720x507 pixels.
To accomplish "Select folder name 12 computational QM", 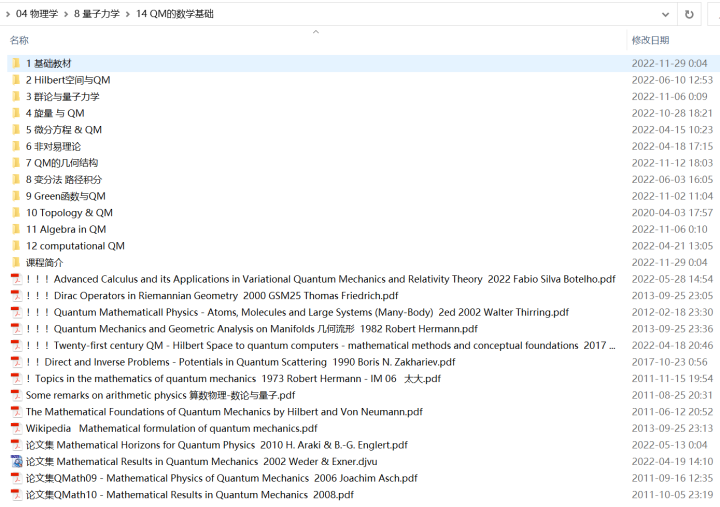I will (x=75, y=246).
